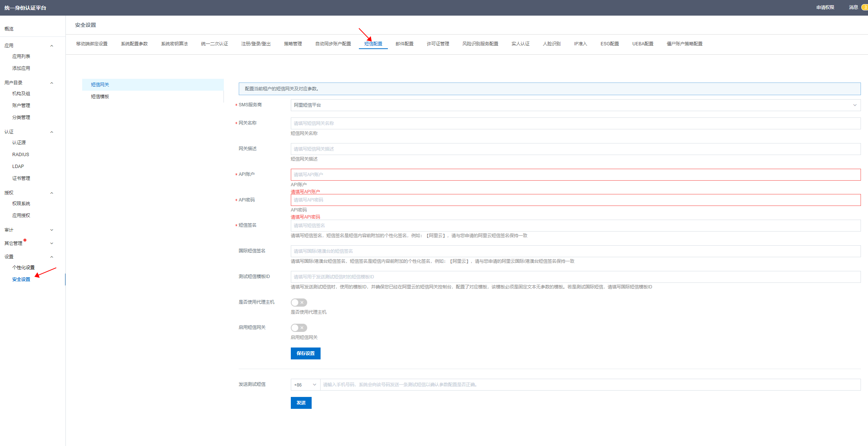Collapse the 用户目录 sidebar section
Screen dimensions: 868x446
tap(52, 83)
